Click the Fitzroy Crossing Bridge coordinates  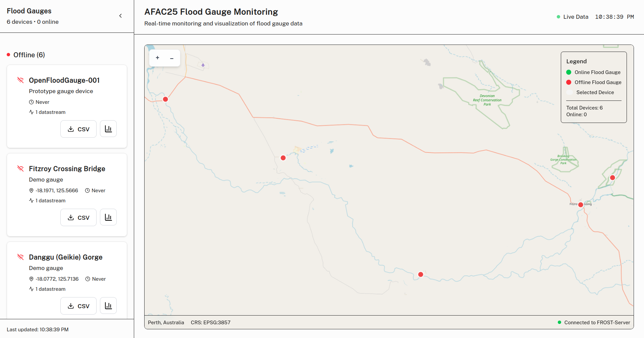57,191
